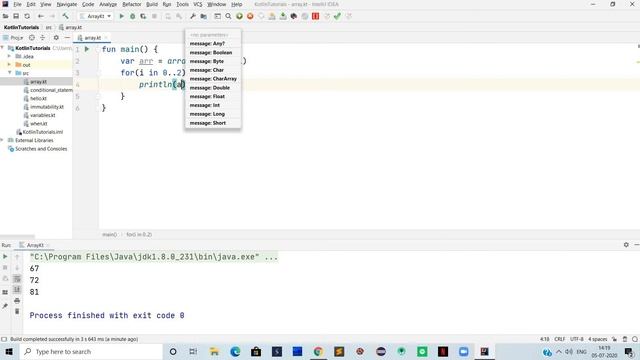Navigate back with the left arrow
The image size is (640, 360).
(40, 16)
